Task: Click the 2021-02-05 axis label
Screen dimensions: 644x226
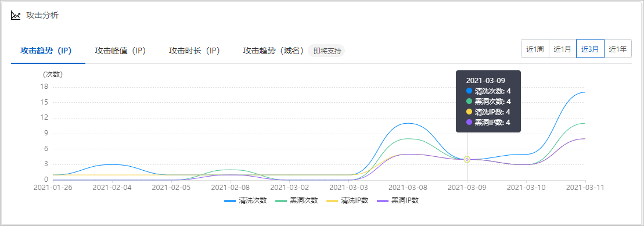Action: pyautogui.click(x=171, y=187)
